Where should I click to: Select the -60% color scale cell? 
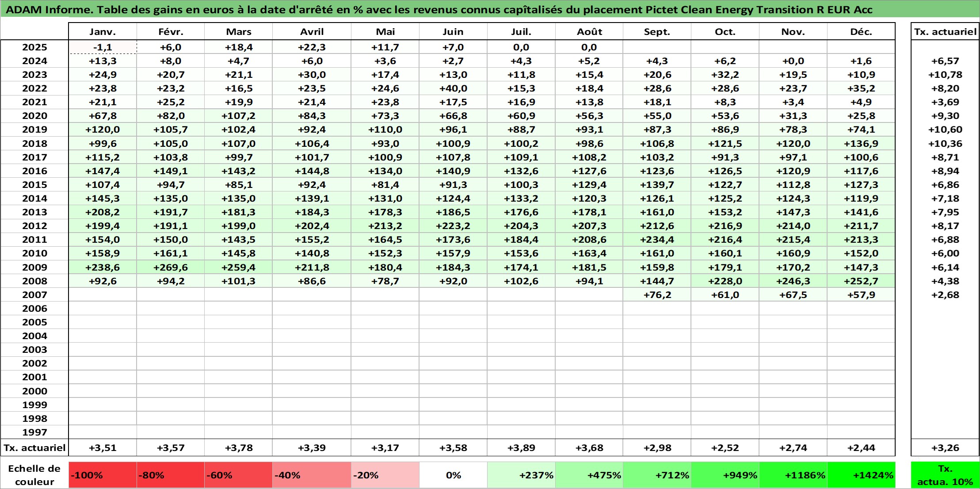pyautogui.click(x=238, y=475)
